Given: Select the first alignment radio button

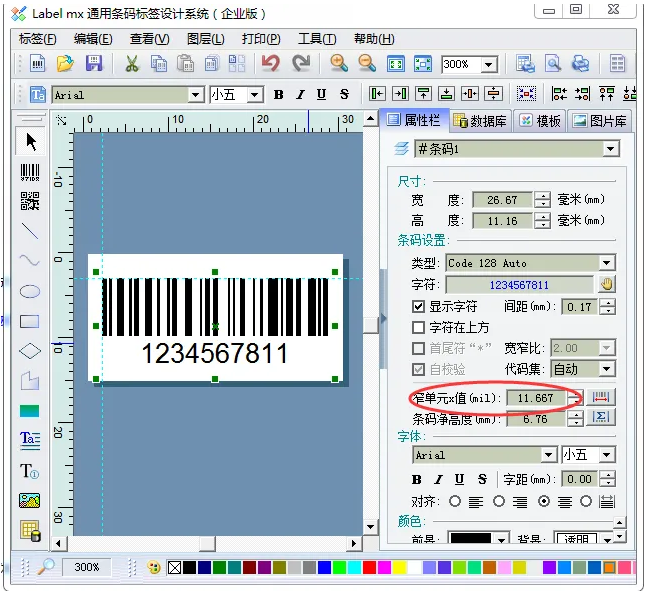Looking at the screenshot, I should point(455,501).
